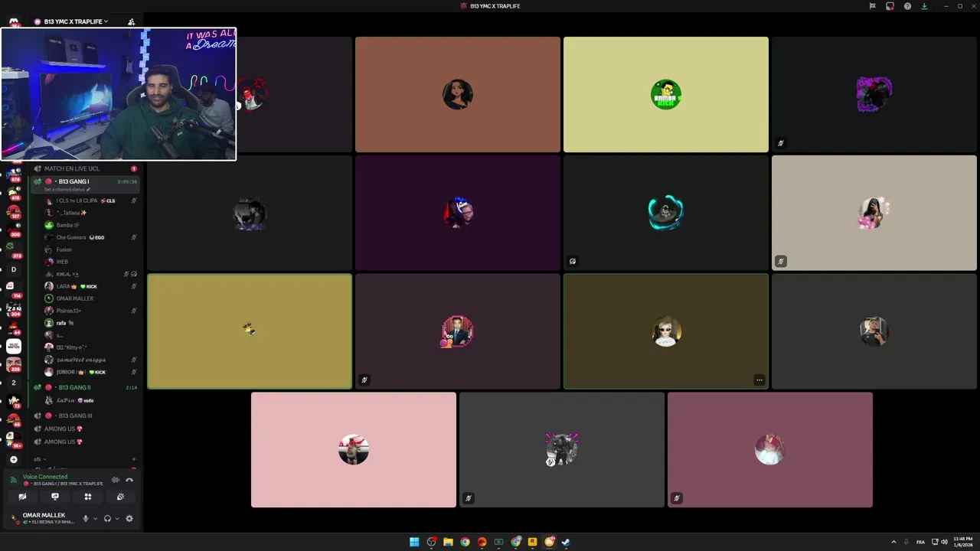Click the streamer webcam picture-in-picture
This screenshot has height=551, width=980.
tap(119, 94)
